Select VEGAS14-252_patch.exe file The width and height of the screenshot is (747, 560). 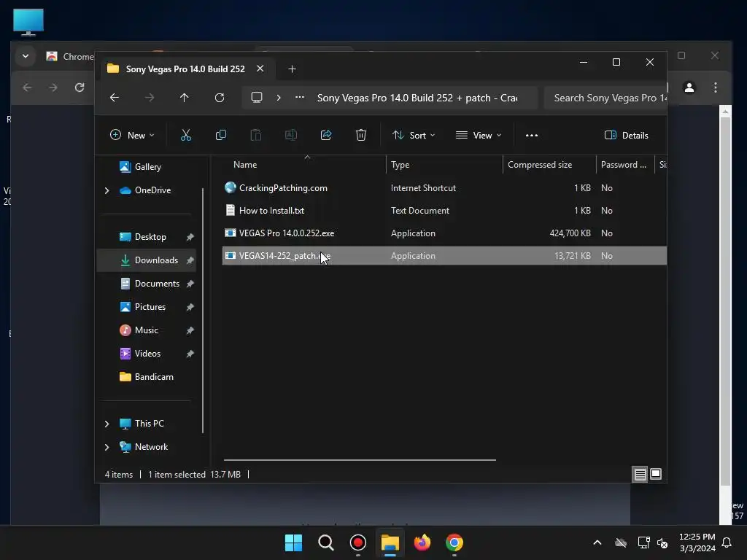click(444, 256)
